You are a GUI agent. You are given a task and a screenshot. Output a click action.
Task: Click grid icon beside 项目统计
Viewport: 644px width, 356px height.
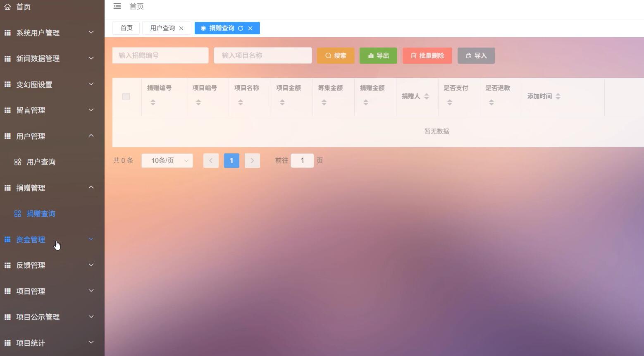pyautogui.click(x=7, y=343)
